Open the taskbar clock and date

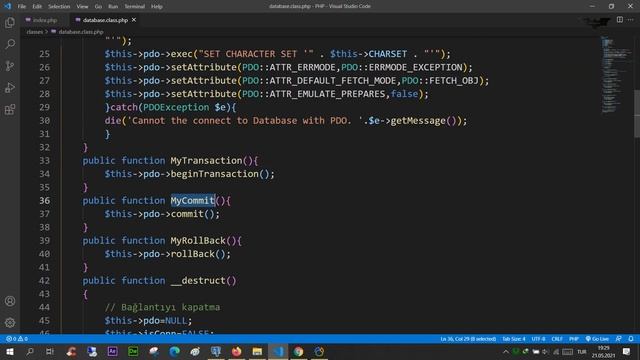[603, 351]
